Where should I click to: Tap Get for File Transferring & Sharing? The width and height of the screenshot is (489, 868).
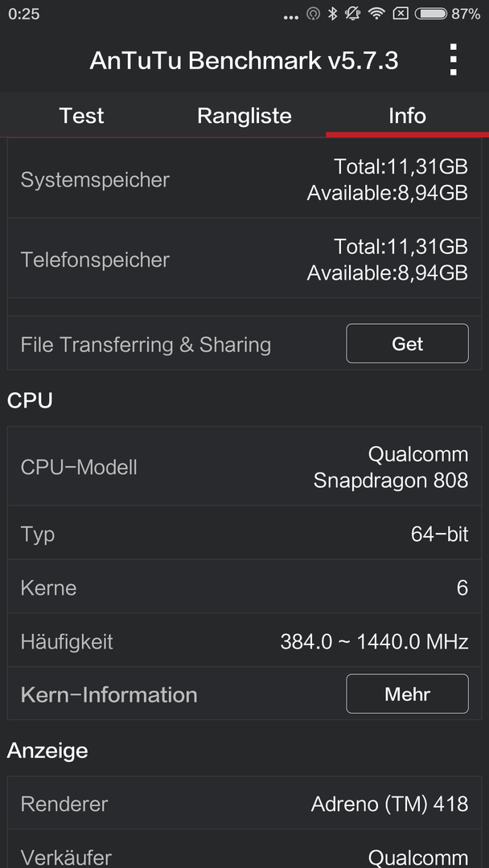tap(407, 344)
